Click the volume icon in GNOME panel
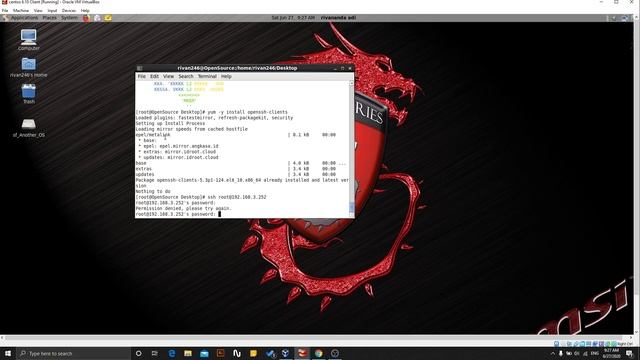The height and width of the screenshot is (360, 640). [613, 18]
